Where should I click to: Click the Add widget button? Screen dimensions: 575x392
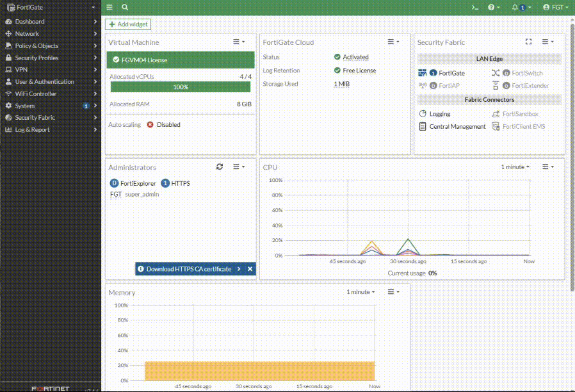pos(128,24)
